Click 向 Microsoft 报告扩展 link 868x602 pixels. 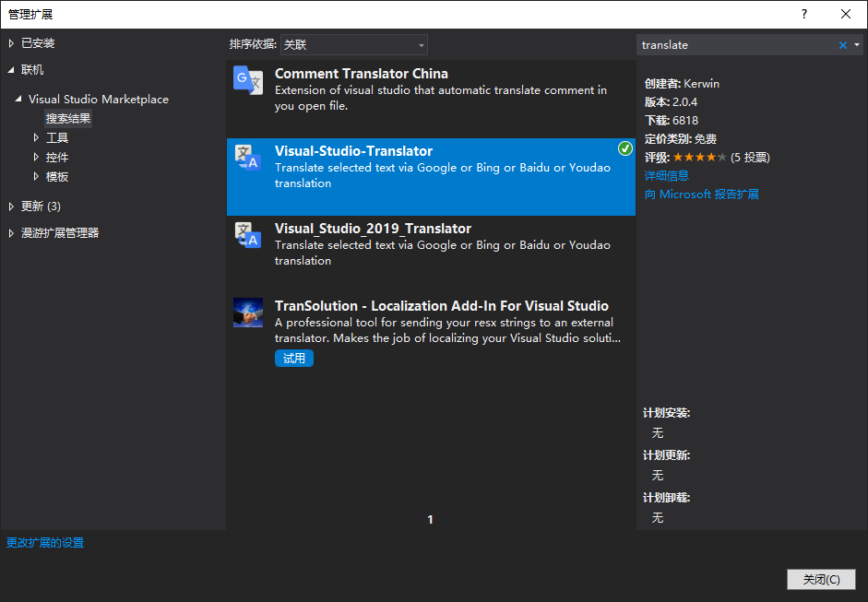701,195
